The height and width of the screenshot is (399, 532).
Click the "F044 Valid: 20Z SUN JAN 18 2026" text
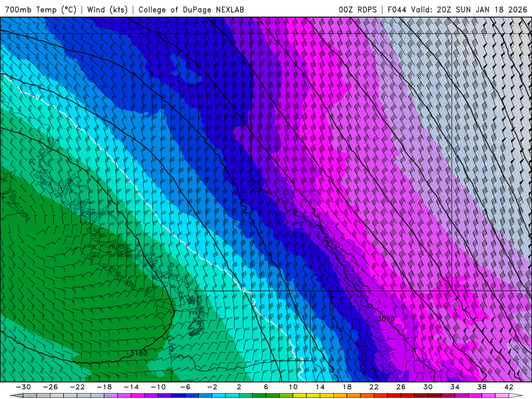pos(458,9)
